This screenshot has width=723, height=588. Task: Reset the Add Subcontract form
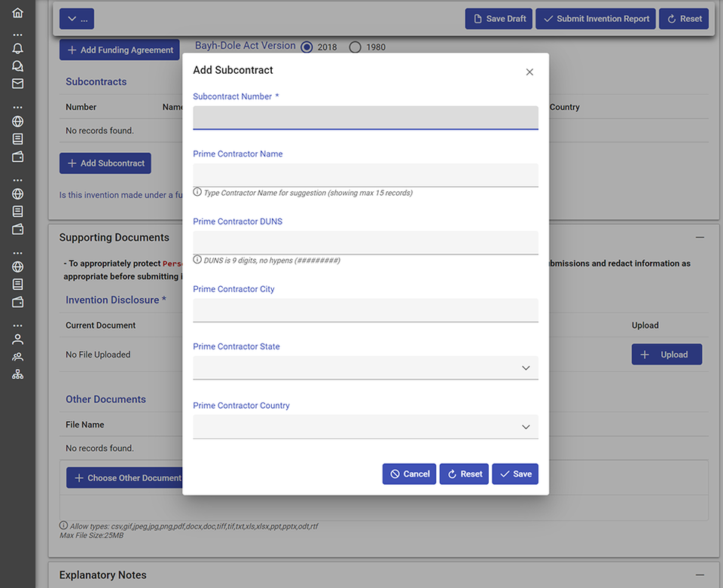click(464, 474)
